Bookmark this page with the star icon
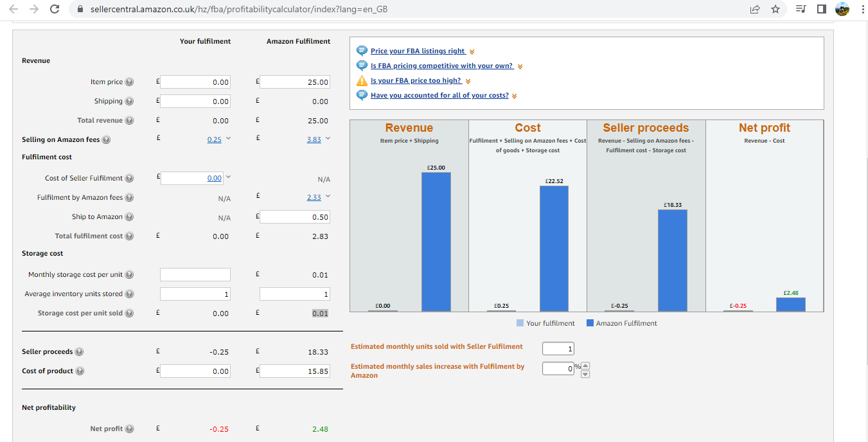This screenshot has width=868, height=442. click(775, 10)
